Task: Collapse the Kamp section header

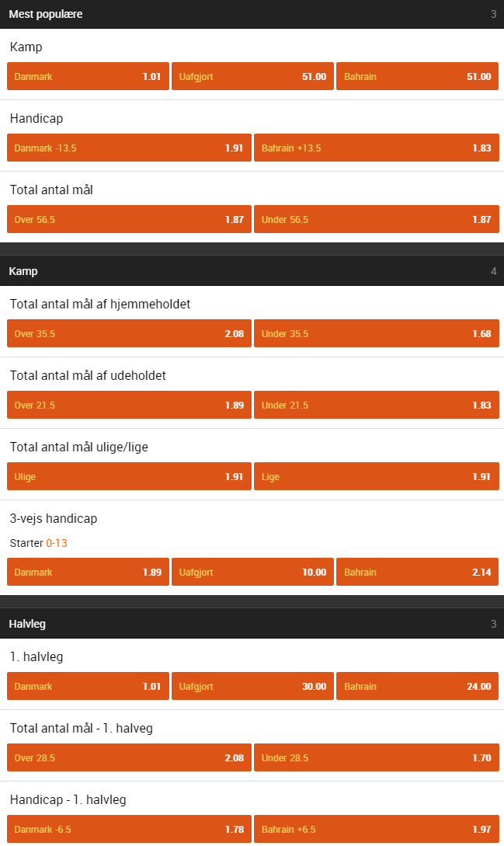Action: tap(252, 271)
